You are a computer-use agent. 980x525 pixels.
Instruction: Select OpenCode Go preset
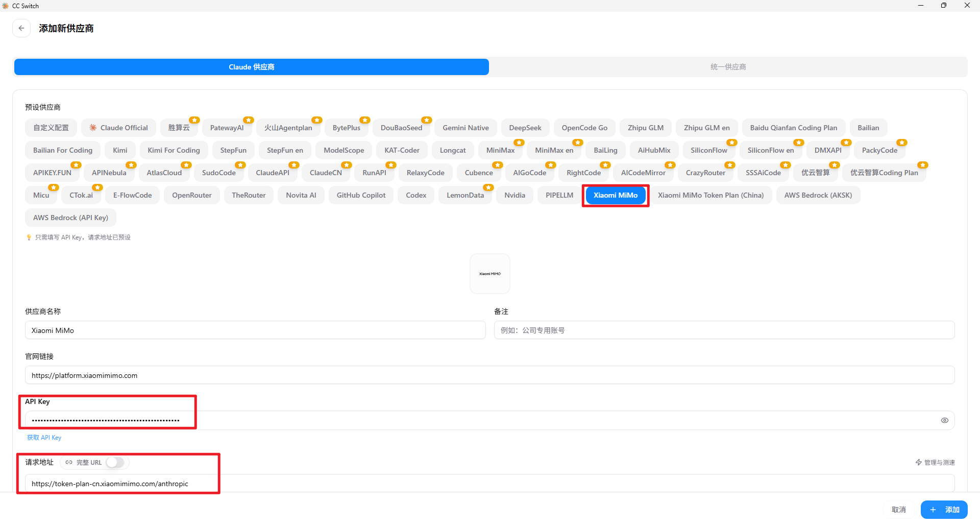point(584,128)
